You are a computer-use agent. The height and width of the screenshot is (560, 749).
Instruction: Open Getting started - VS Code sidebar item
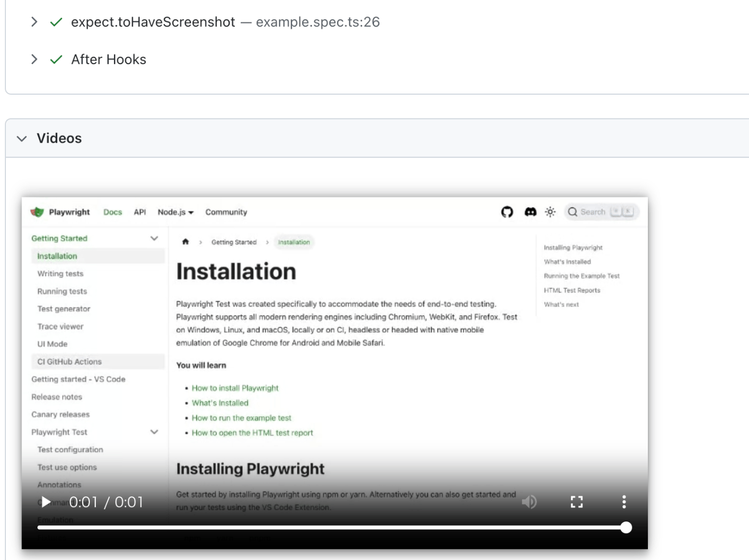[78, 379]
